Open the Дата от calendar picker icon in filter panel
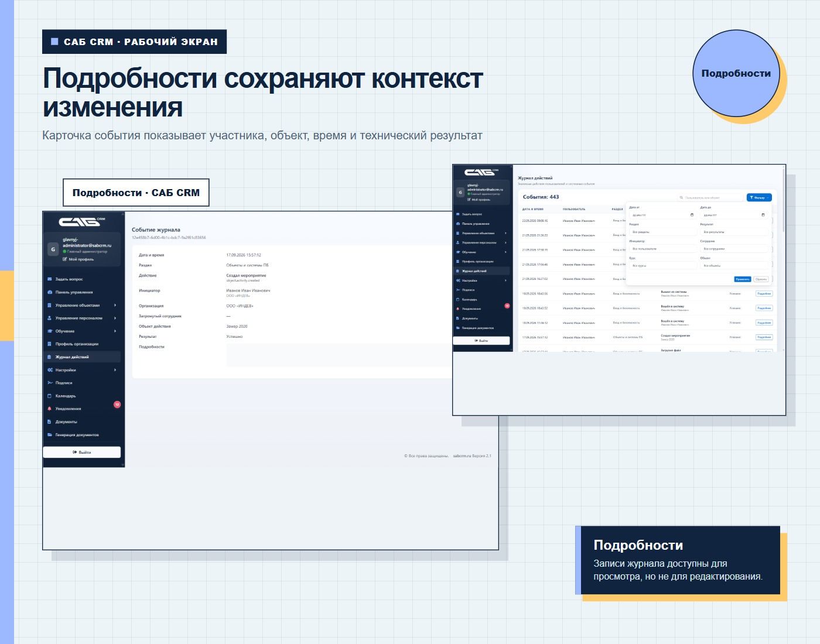This screenshot has width=820, height=644. coord(692,215)
